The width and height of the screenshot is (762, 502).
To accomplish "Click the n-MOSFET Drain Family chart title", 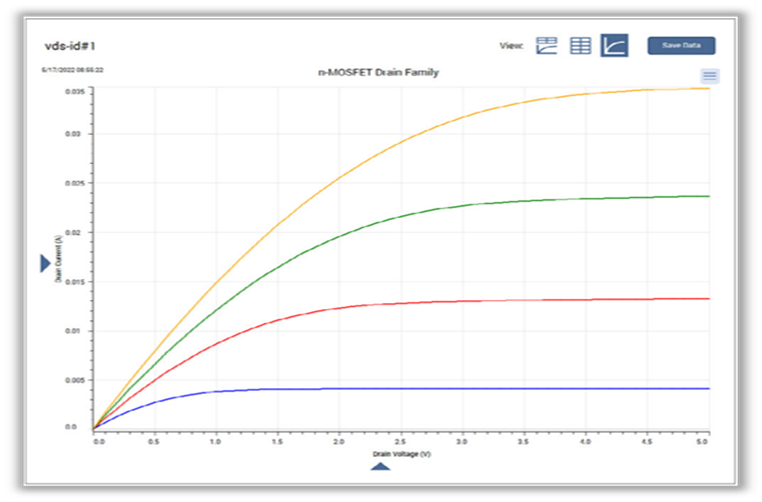I will coord(379,72).
